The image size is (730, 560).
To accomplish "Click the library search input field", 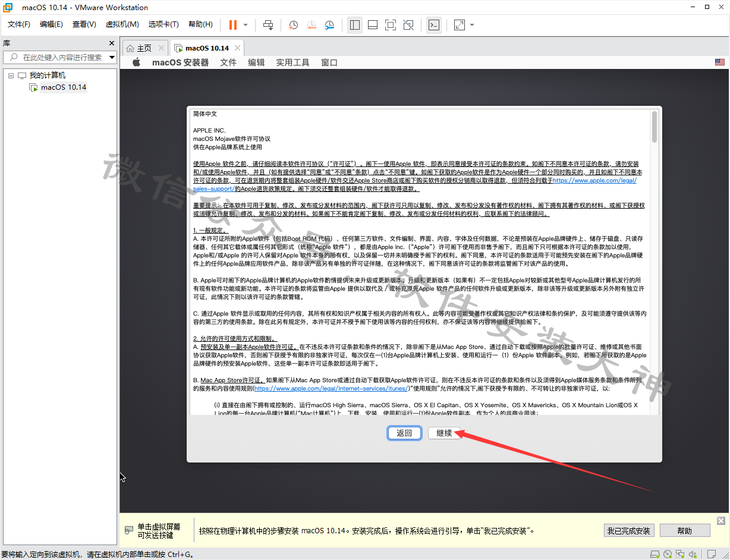I will point(61,57).
